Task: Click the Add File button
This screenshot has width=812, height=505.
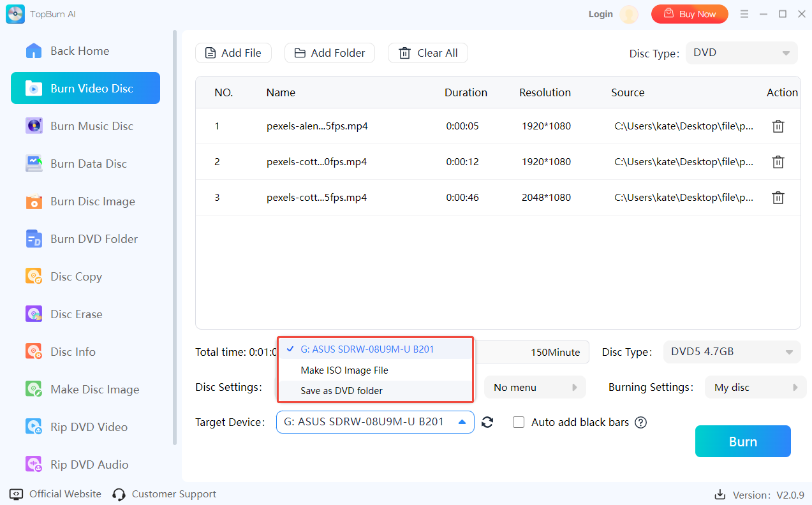Action: pyautogui.click(x=233, y=53)
